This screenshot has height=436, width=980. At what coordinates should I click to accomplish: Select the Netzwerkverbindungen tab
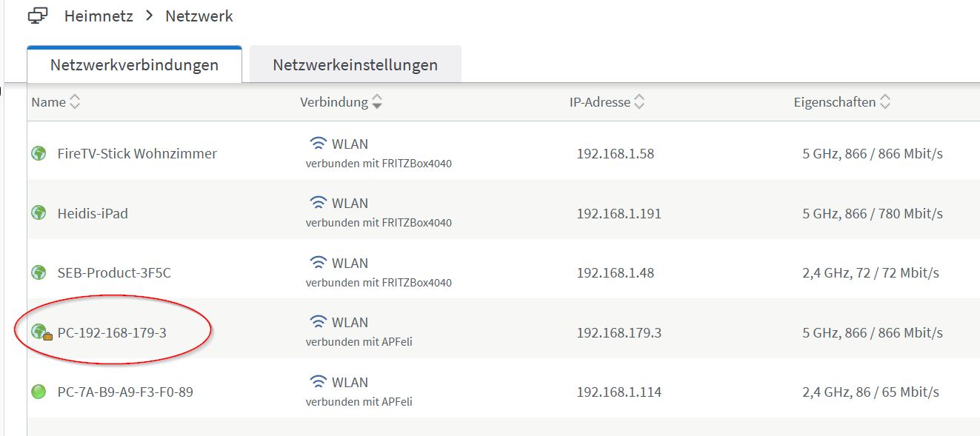tap(134, 65)
